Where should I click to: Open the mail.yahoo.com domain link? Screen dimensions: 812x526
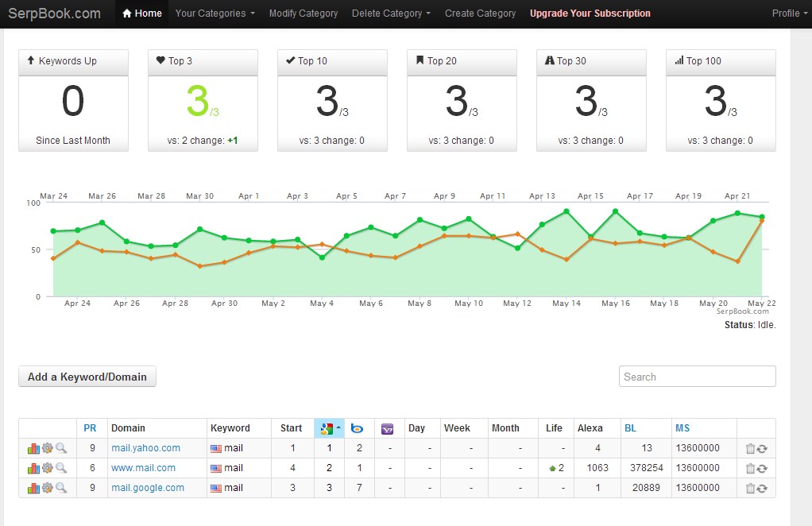coord(145,448)
